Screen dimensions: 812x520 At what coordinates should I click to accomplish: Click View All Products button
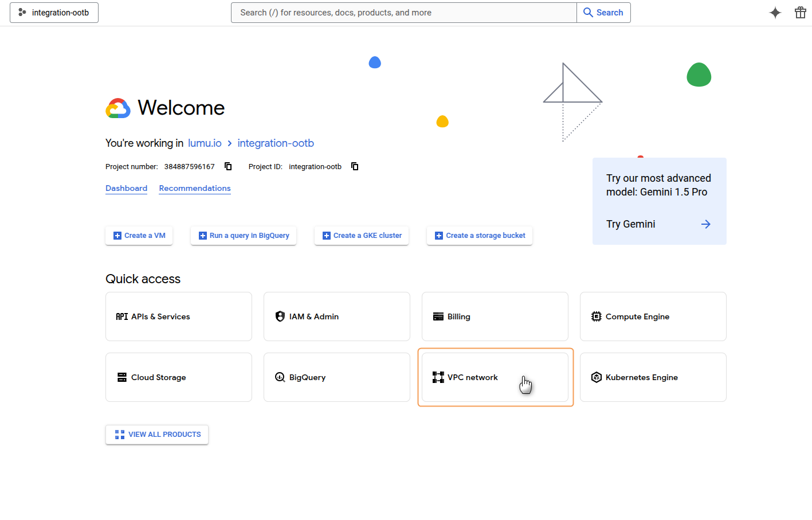pyautogui.click(x=157, y=435)
